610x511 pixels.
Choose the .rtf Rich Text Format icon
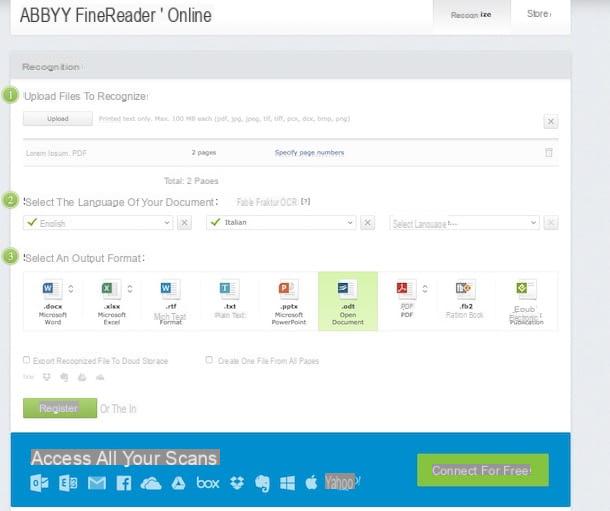[170, 289]
